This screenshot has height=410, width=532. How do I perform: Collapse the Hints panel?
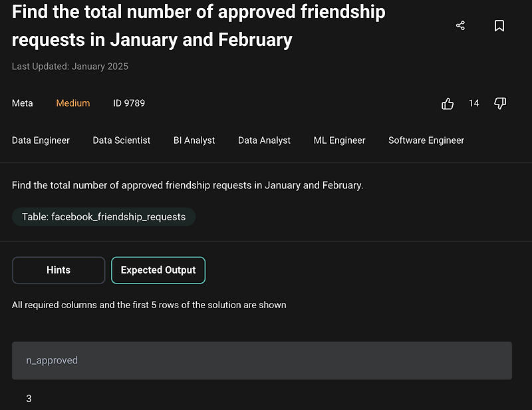point(58,270)
